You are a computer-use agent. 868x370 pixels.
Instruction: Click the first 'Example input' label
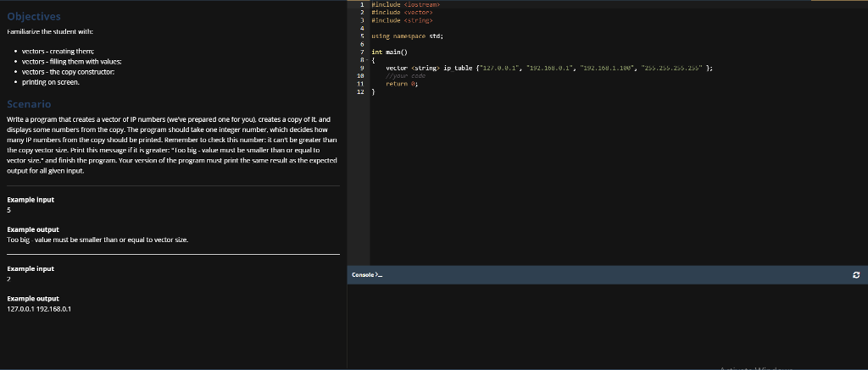pyautogui.click(x=31, y=200)
